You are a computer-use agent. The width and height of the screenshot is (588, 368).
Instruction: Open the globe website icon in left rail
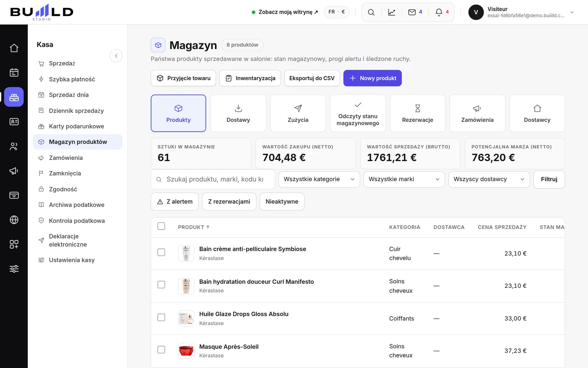[14, 220]
